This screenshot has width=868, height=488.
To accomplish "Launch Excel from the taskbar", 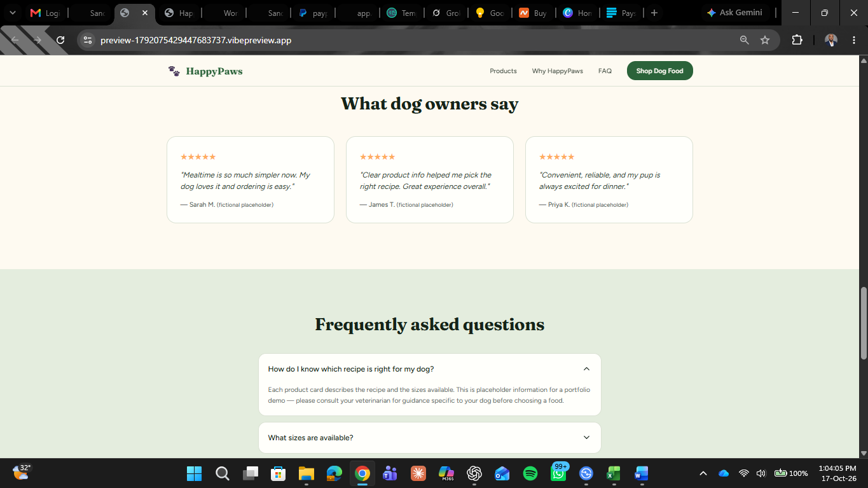I will (x=614, y=473).
